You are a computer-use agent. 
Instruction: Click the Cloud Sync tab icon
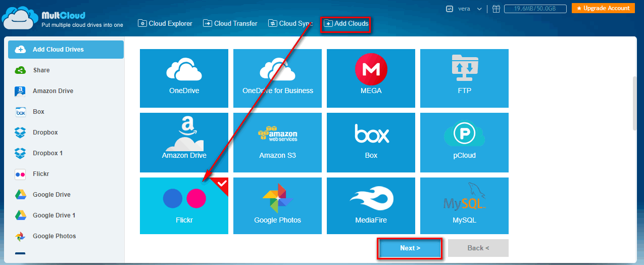click(272, 23)
